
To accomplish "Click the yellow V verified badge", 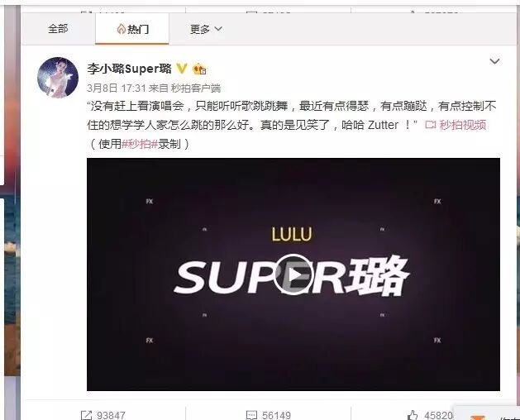I will click(181, 69).
